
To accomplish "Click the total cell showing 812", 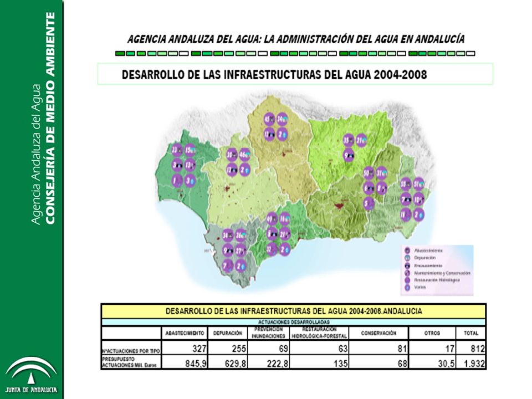I will tap(471, 348).
